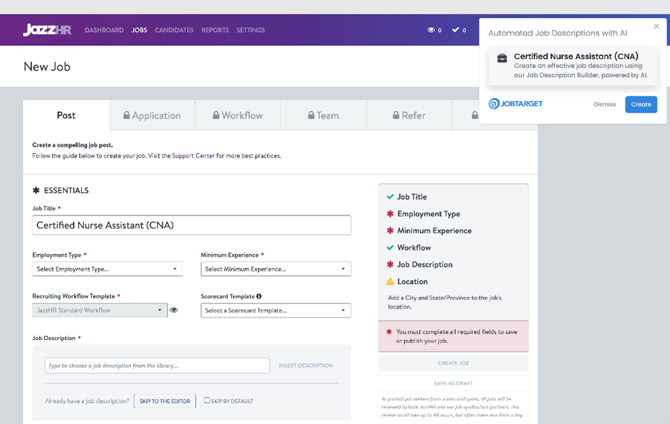The height and width of the screenshot is (424, 670).
Task: Open the Scorecard Template dropdown
Action: click(x=276, y=311)
